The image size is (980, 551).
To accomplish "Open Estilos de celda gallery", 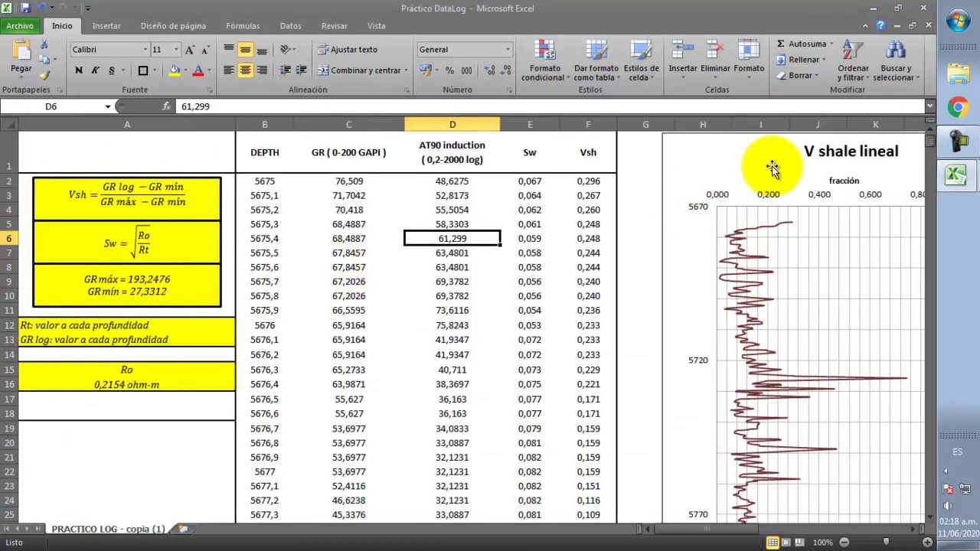I will pos(641,61).
